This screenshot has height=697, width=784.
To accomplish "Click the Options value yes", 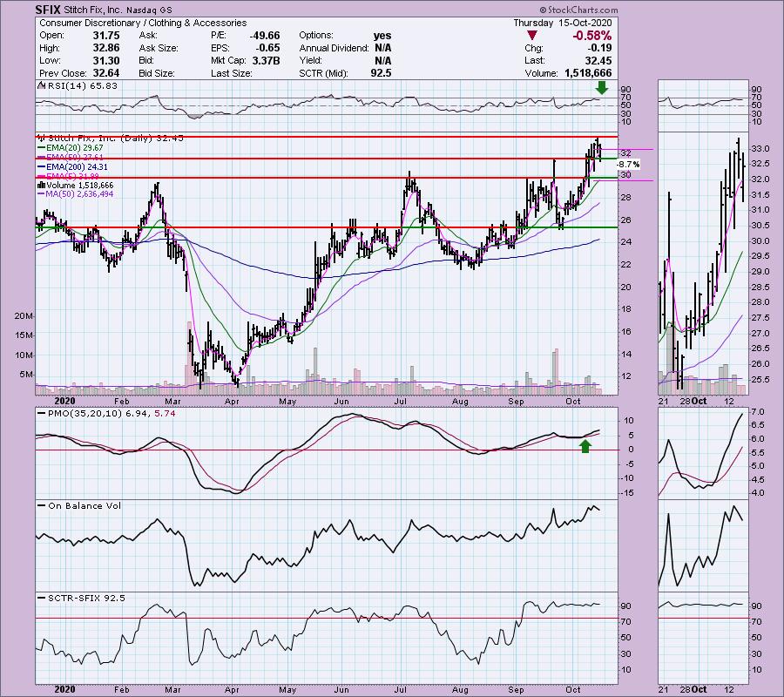I will [382, 36].
